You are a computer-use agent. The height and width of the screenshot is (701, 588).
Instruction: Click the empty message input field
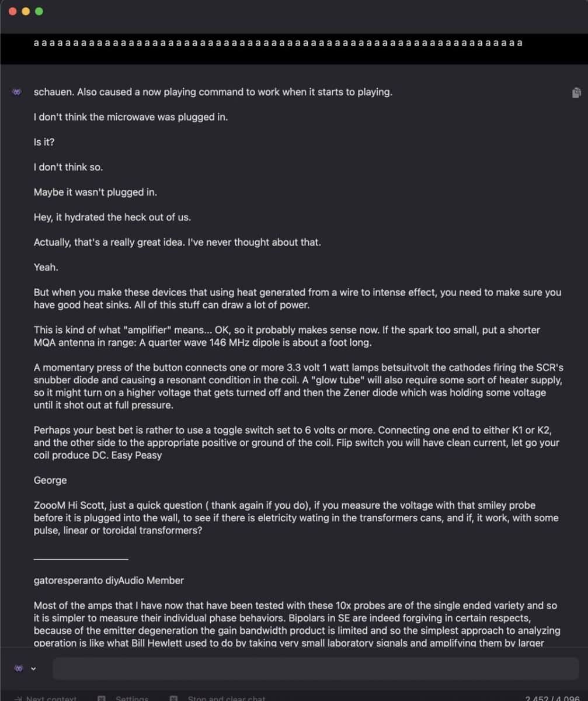pos(315,668)
